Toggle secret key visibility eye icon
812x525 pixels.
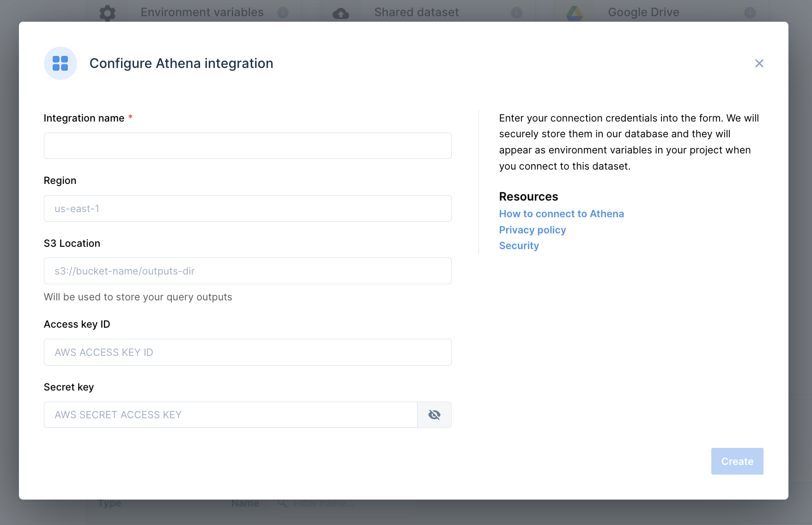coord(434,415)
